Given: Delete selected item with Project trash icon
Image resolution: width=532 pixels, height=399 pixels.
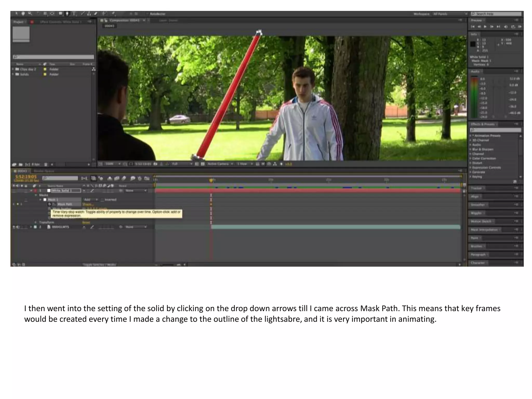Looking at the screenshot, I should click(x=46, y=164).
